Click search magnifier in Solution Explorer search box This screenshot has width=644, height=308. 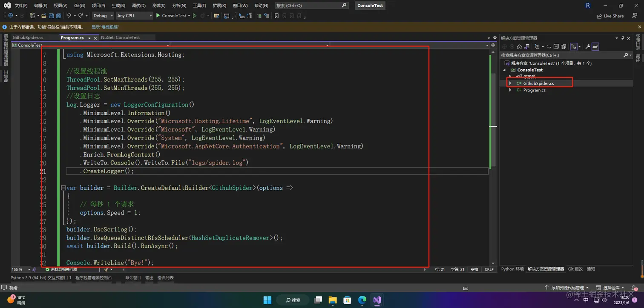pyautogui.click(x=626, y=55)
